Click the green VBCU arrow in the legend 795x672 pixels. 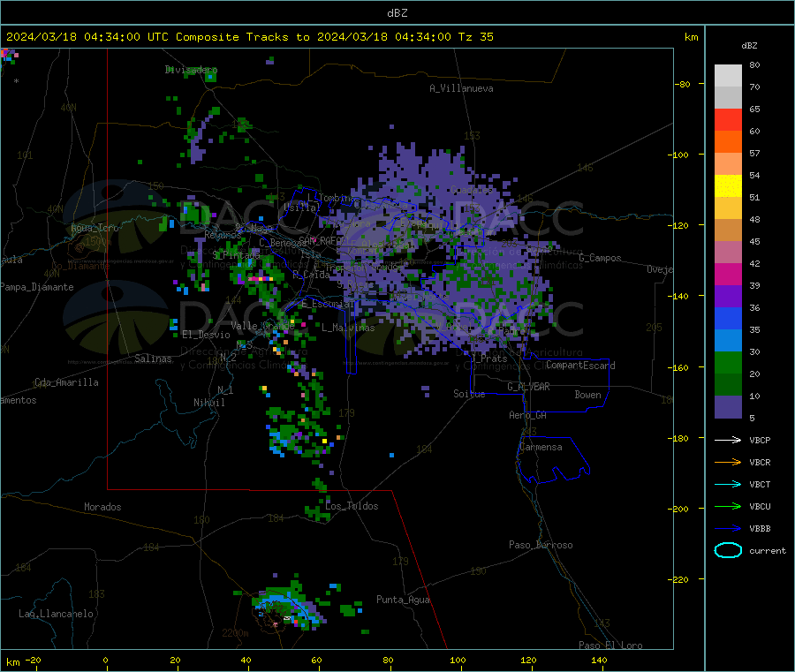(x=728, y=506)
